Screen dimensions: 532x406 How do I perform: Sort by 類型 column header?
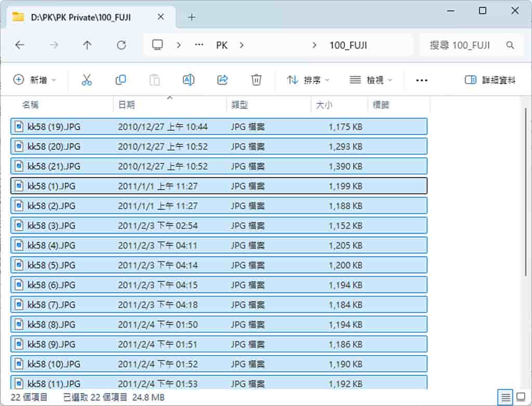(x=269, y=105)
